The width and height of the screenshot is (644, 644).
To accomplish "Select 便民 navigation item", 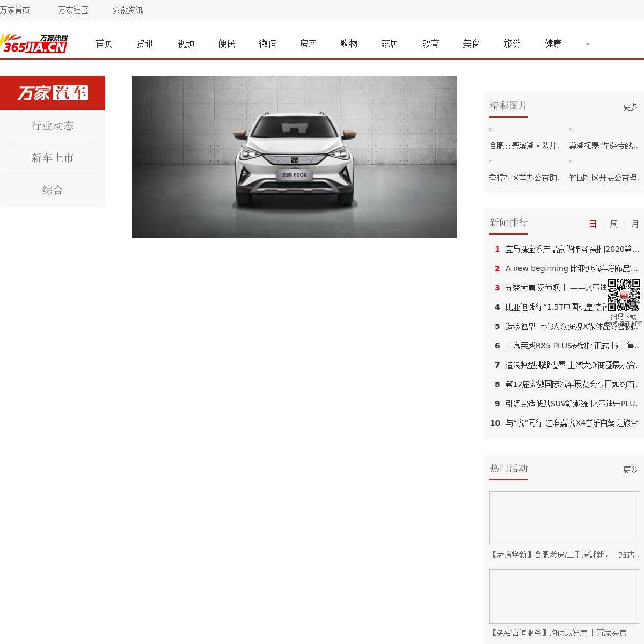I will pos(226,43).
